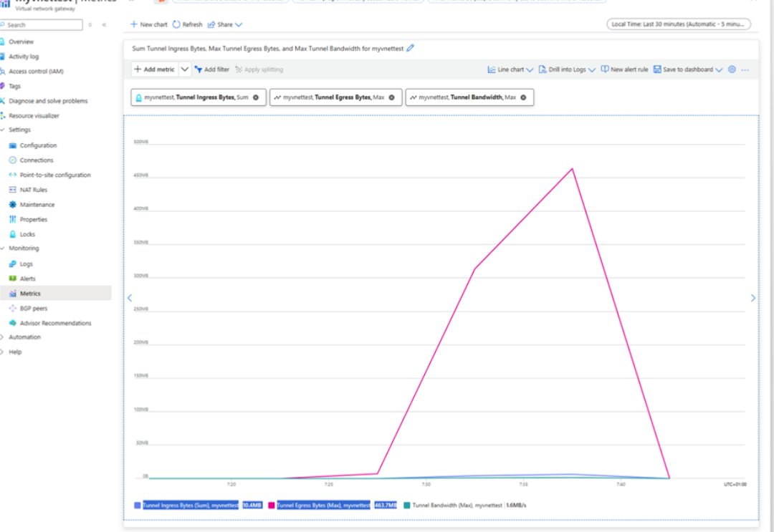Click the Locks padlock icon
Image resolution: width=774 pixels, height=532 pixels.
[x=13, y=234]
